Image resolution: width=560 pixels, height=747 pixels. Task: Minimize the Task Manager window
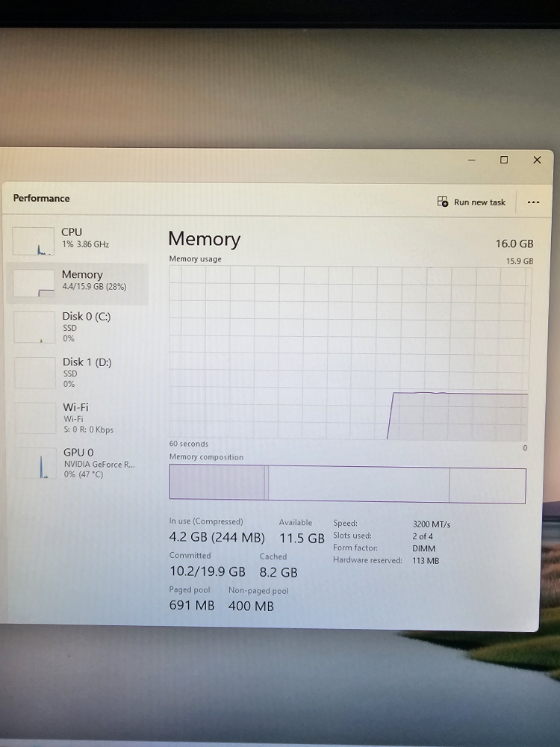point(471,160)
